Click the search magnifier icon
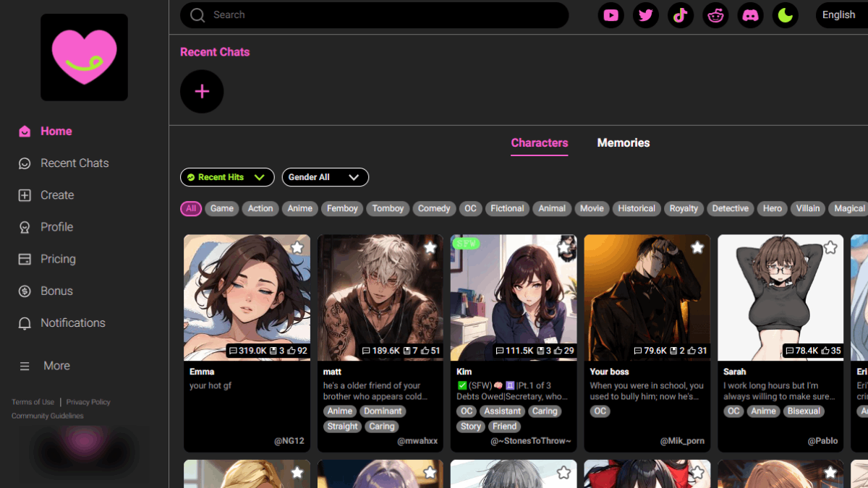868x488 pixels. (x=197, y=15)
